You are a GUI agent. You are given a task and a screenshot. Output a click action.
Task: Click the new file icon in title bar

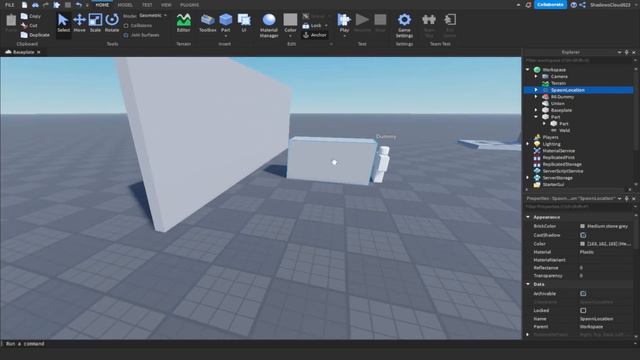(24, 5)
